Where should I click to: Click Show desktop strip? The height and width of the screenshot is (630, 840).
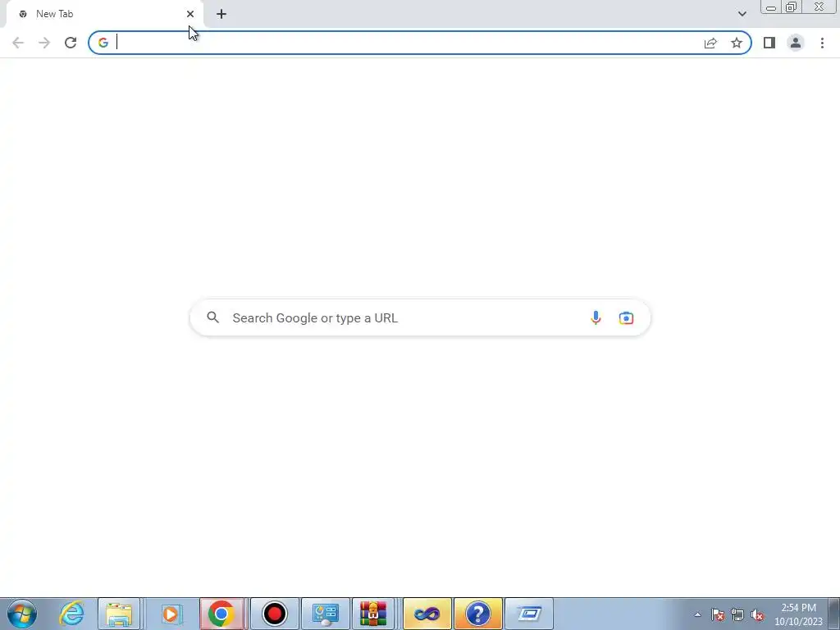tap(834, 614)
